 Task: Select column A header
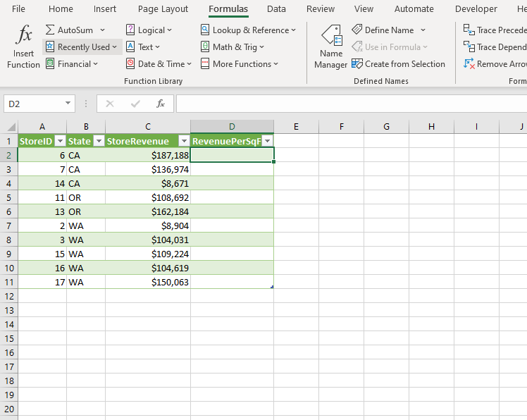coord(42,127)
